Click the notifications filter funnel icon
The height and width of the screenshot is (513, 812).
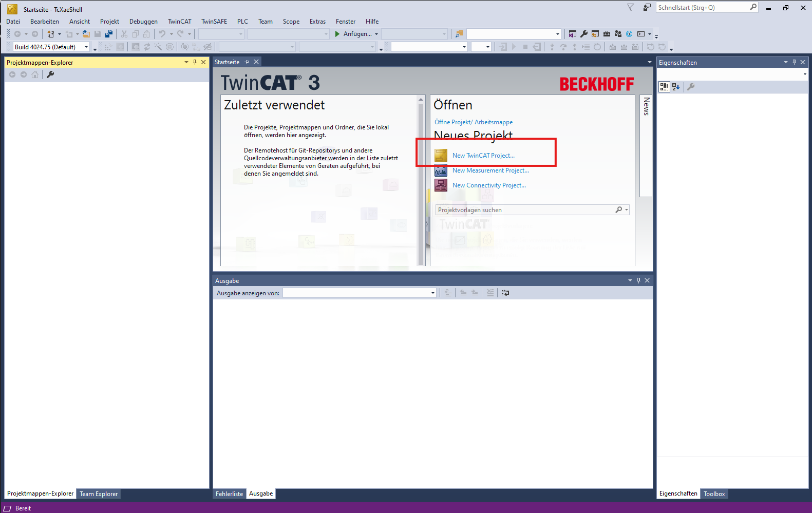pos(631,7)
